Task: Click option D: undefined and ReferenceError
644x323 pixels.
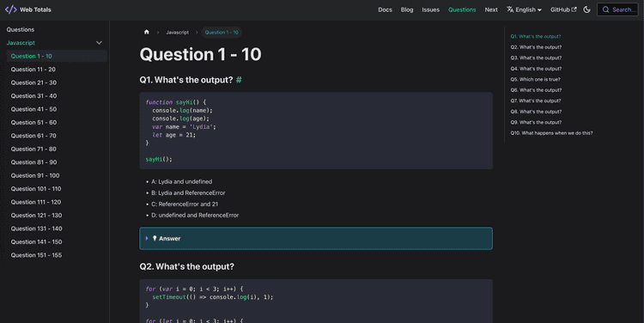Action: 195,215
